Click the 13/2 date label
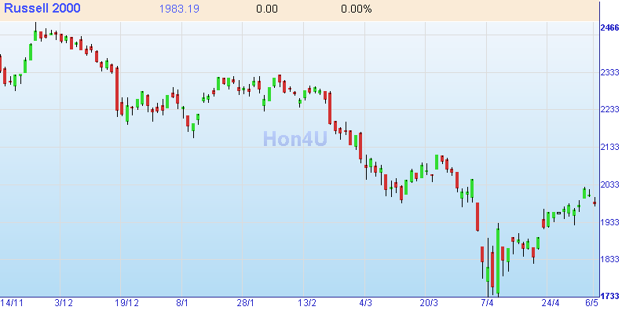 pos(307,303)
